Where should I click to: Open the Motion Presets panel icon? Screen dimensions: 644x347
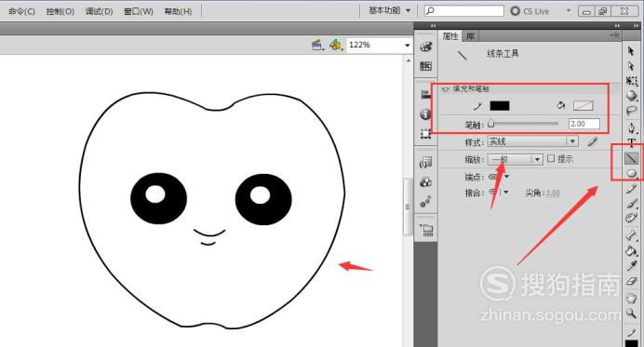pyautogui.click(x=426, y=202)
